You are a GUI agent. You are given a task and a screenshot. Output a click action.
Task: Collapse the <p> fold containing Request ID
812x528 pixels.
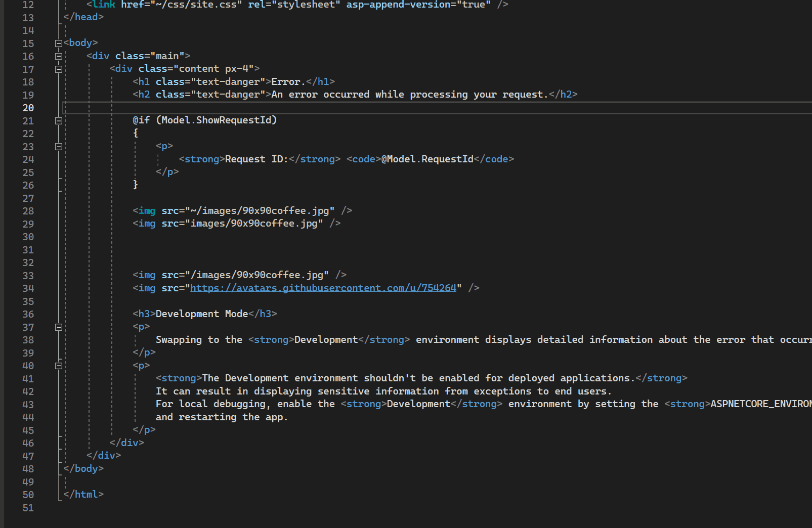click(58, 147)
